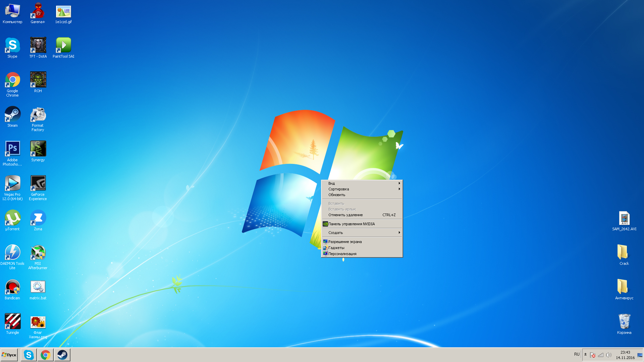Expand the Сортировка submenu

(362, 189)
